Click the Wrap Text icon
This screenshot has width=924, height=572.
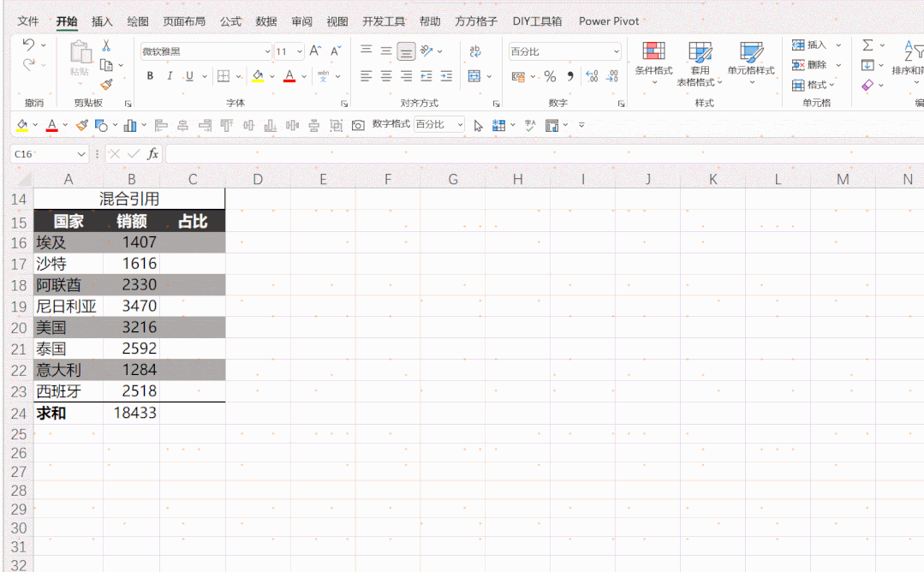(475, 51)
